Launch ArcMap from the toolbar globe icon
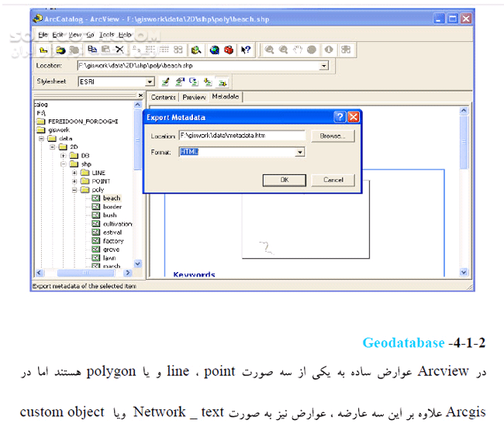 pos(213,50)
